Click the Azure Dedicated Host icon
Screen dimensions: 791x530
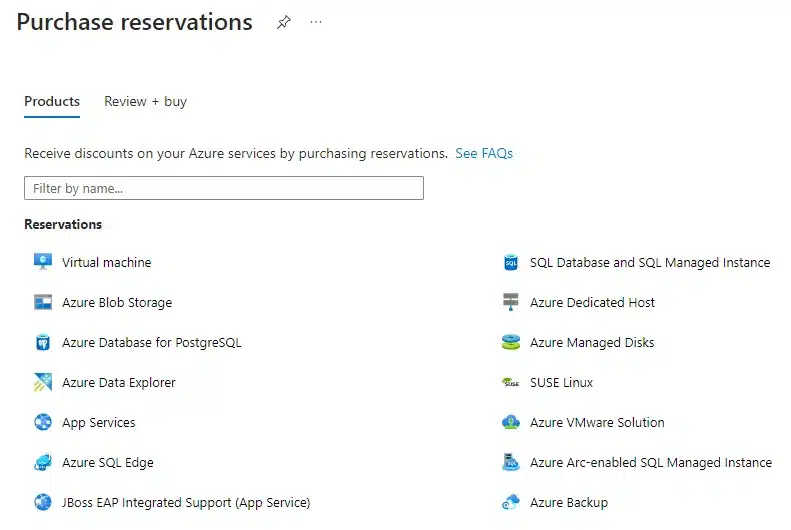[x=511, y=302]
